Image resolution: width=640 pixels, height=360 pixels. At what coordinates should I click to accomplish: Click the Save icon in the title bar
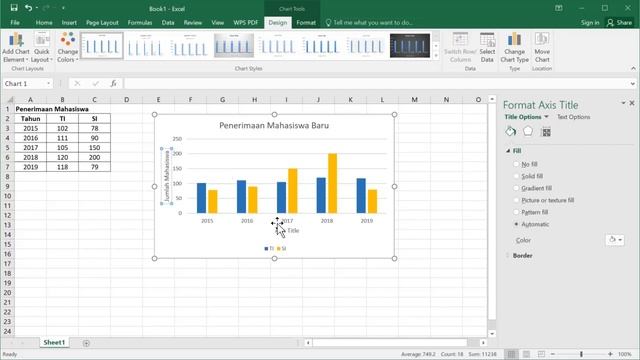click(x=14, y=8)
